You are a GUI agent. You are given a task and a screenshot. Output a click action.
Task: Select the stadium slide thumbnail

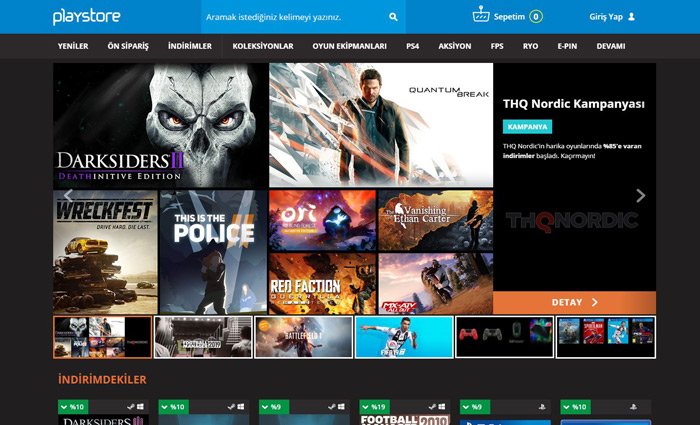click(x=203, y=337)
